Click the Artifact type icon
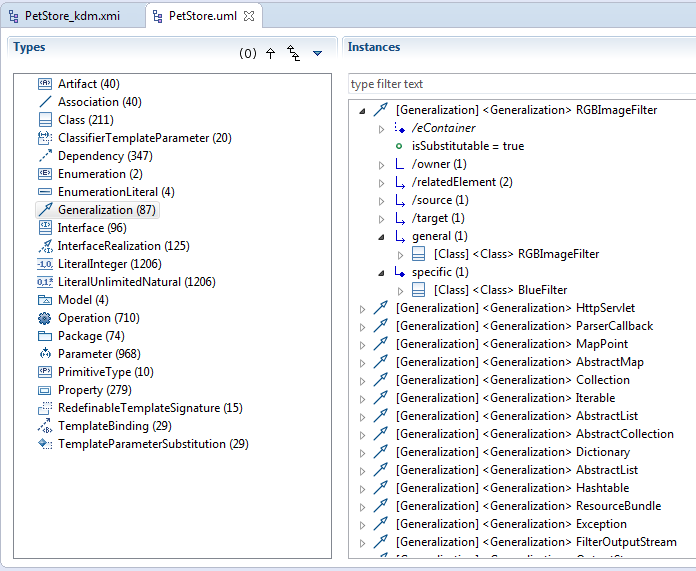 [x=45, y=83]
